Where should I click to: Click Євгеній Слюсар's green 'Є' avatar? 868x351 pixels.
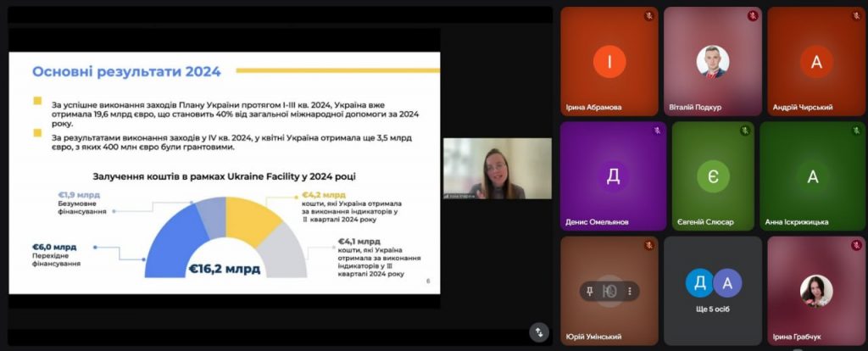tap(713, 176)
